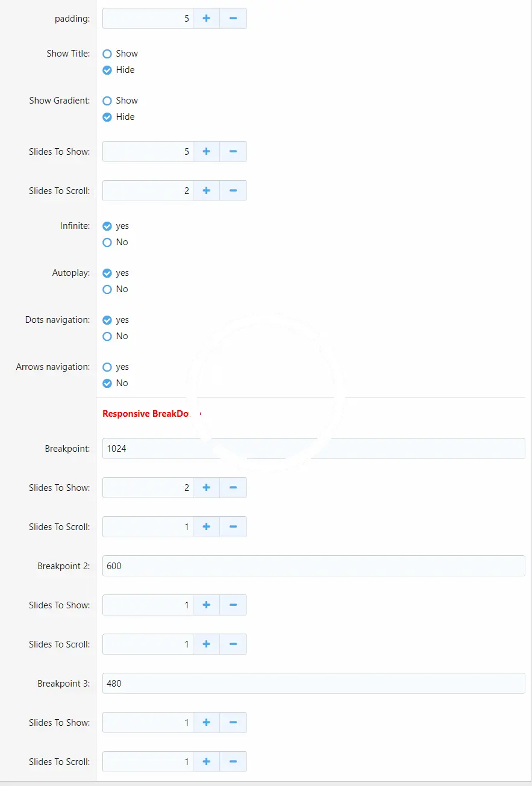Click the Breakpoint 3 field containing 480
Viewport: 532px width, 786px height.
tap(313, 684)
